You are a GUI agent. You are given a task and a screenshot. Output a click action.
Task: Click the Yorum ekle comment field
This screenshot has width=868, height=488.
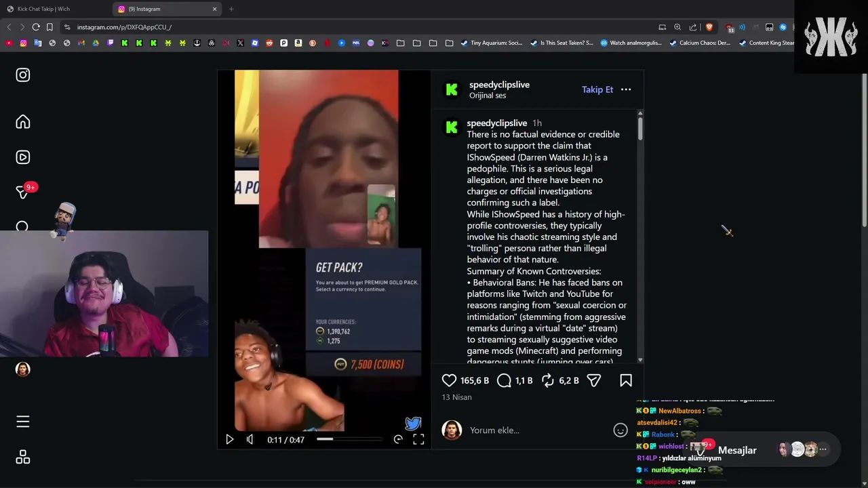537,430
